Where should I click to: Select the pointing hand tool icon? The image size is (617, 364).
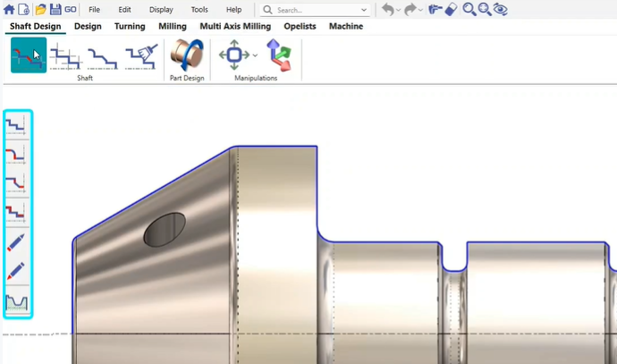point(435,10)
